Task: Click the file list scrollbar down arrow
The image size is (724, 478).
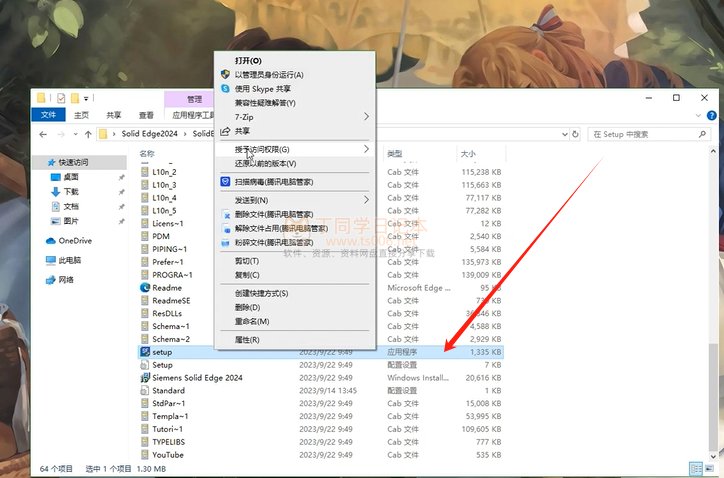Action: click(713, 456)
